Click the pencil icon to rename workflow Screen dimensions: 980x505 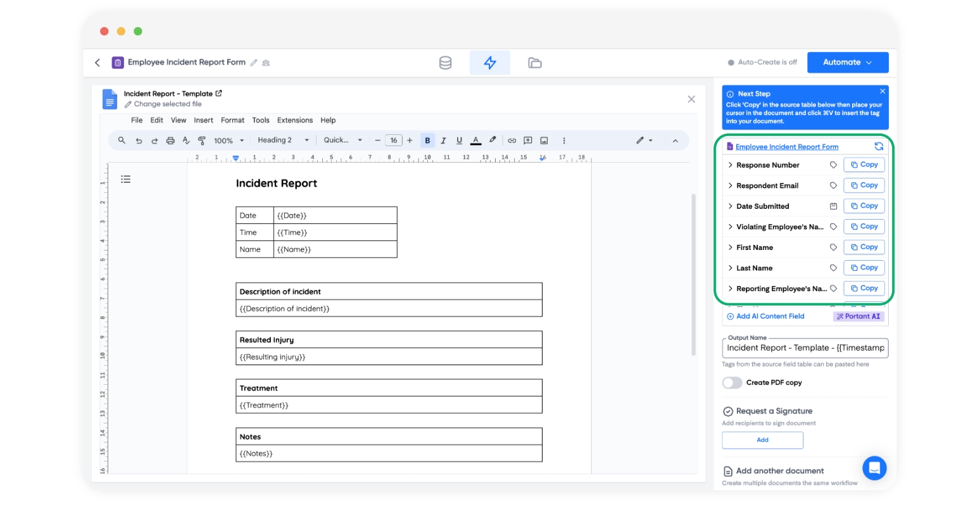tap(254, 63)
